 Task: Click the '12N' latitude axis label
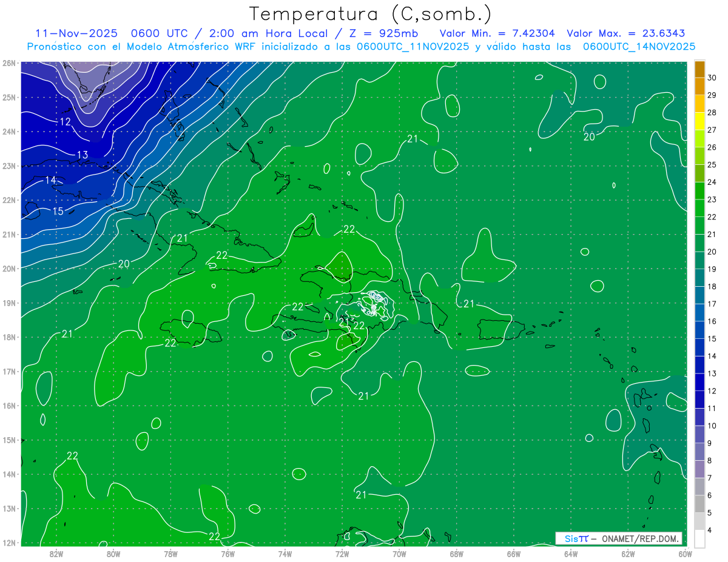tap(8, 543)
